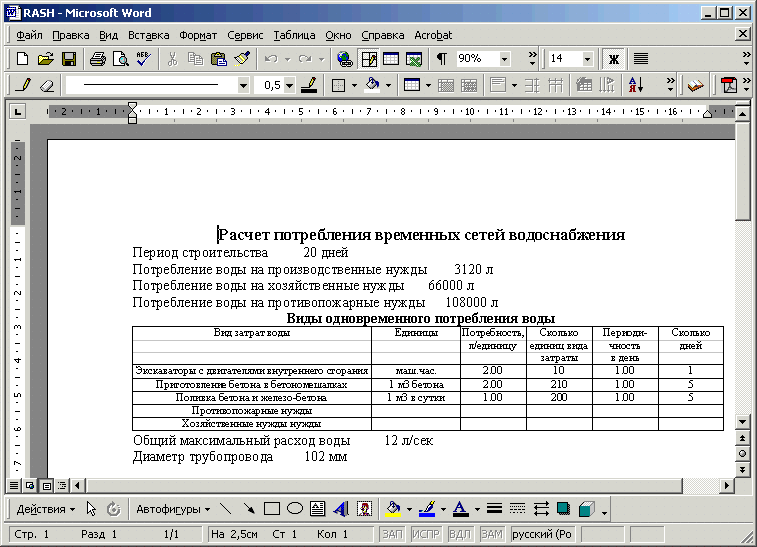Select the Oval drawing tool
The height and width of the screenshot is (547, 757).
click(x=295, y=509)
